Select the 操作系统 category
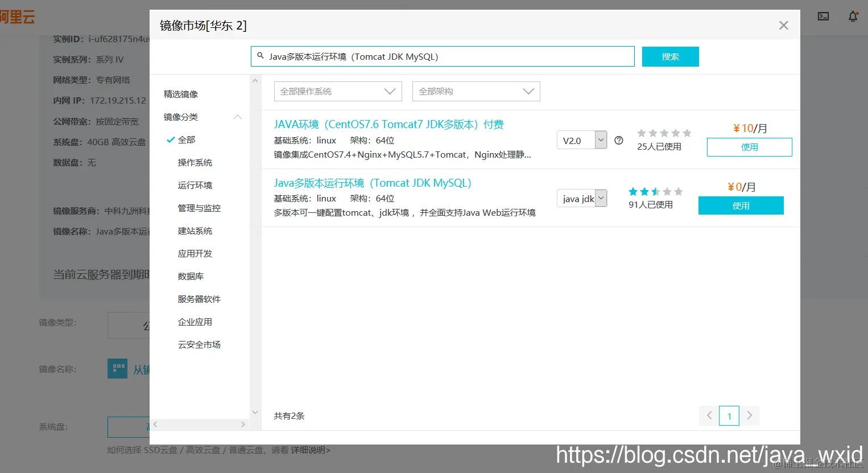Screen dimensions: 868x473 point(195,162)
